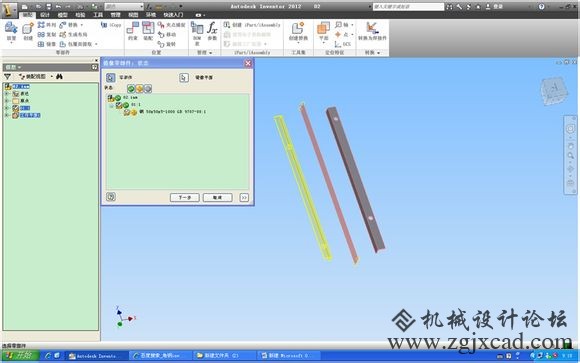Click the binoculars Find icon in browser
The width and height of the screenshot is (580, 363).
click(x=60, y=77)
